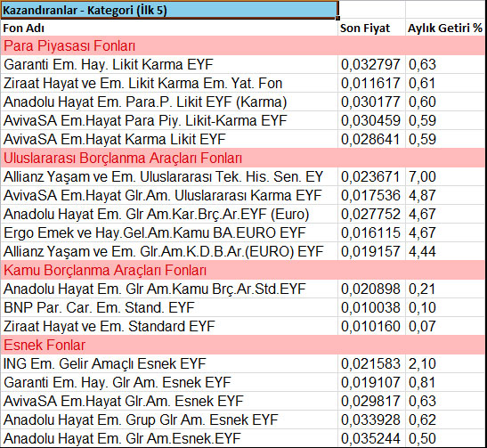Click the price cell 0,028641

pos(371,139)
